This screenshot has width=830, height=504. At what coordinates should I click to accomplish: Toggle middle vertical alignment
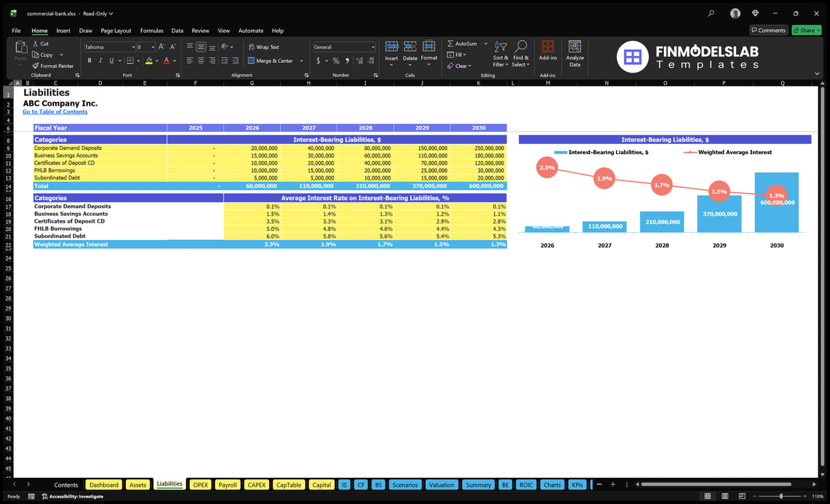click(x=201, y=47)
